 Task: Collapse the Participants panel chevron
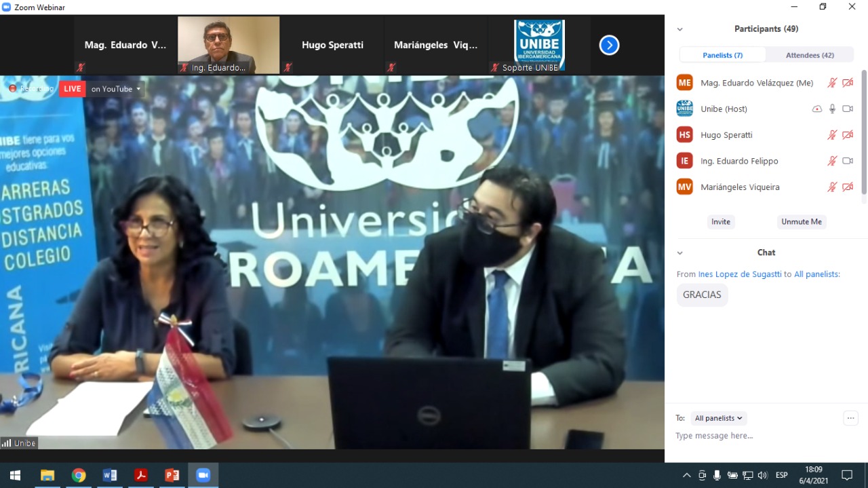tap(679, 29)
